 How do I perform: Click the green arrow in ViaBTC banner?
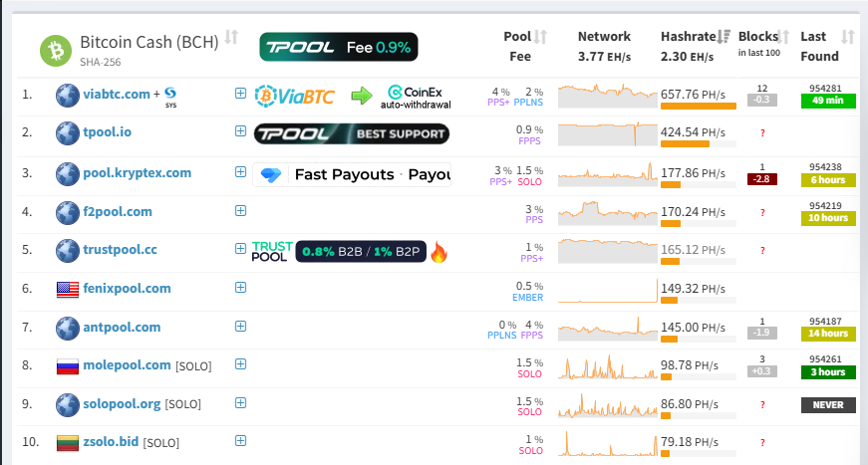click(362, 96)
